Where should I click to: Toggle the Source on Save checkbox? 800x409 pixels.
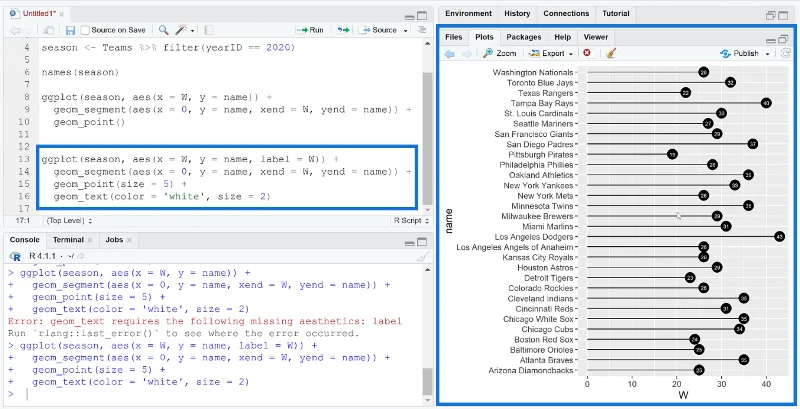(x=85, y=30)
